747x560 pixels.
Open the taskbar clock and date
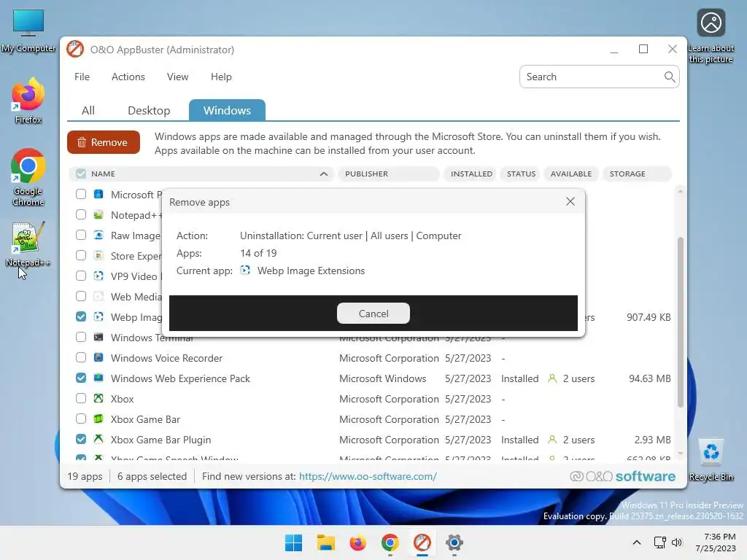(x=716, y=542)
